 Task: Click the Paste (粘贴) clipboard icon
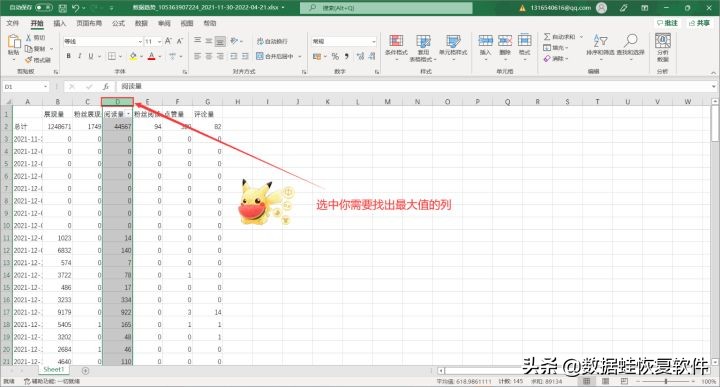(14, 42)
